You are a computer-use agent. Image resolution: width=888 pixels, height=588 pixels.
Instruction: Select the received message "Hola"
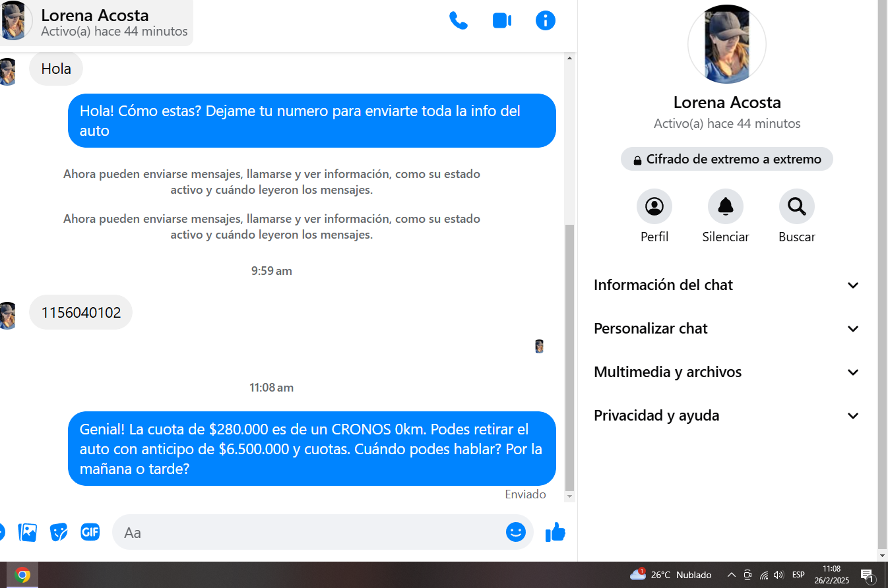pos(56,69)
